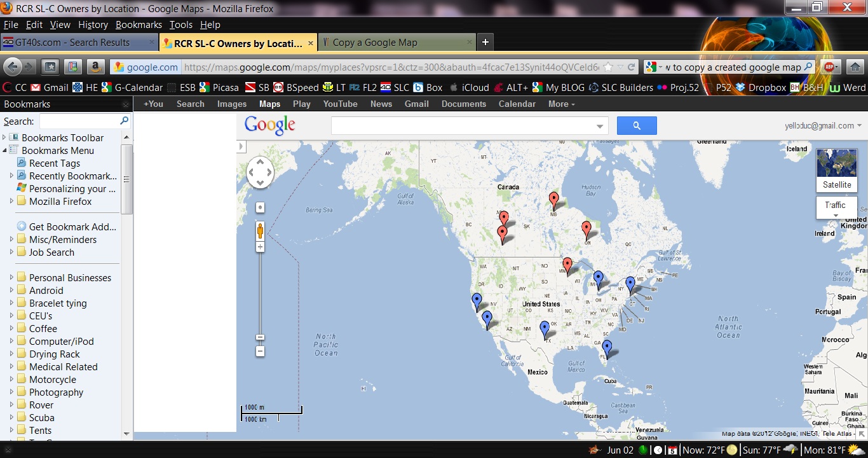Switch map to Satellite view

[837, 170]
